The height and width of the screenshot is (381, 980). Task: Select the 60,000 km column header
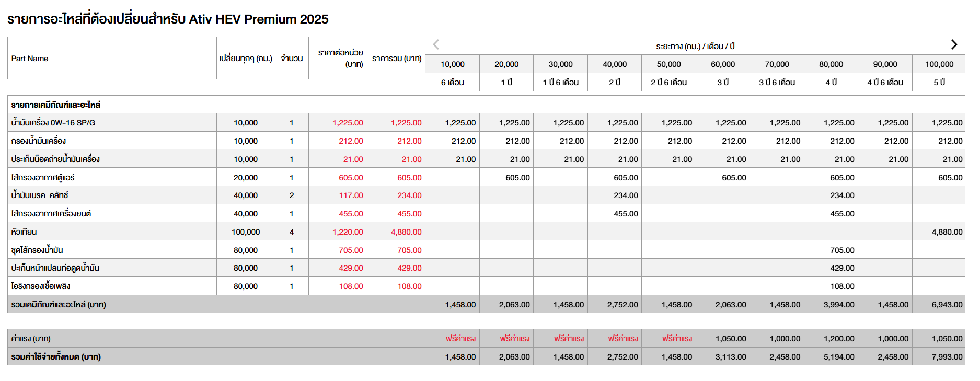(x=723, y=64)
